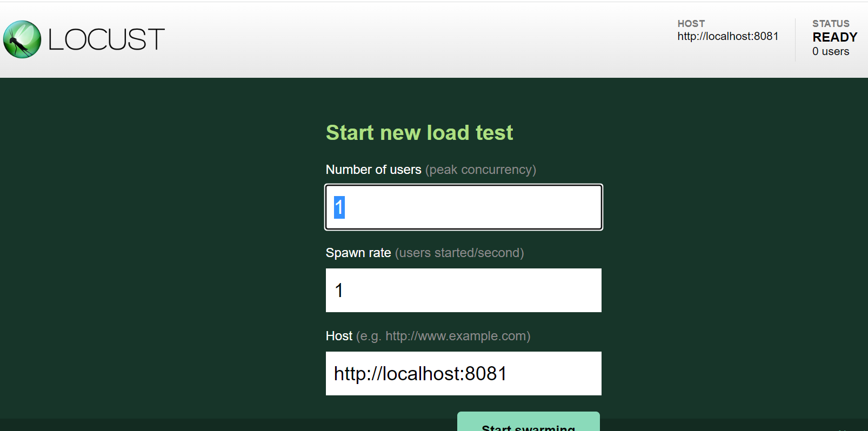Click the STATUS header label
This screenshot has width=868, height=431.
(x=831, y=24)
